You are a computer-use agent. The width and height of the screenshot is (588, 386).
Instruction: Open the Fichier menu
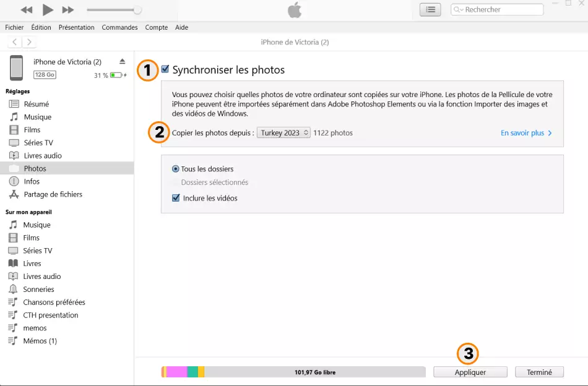(x=14, y=27)
